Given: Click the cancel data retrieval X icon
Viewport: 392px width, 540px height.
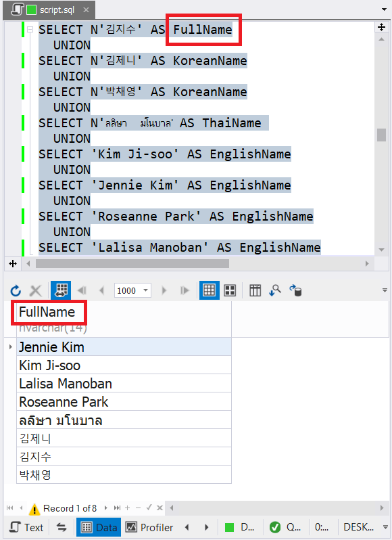Looking at the screenshot, I should [x=35, y=291].
